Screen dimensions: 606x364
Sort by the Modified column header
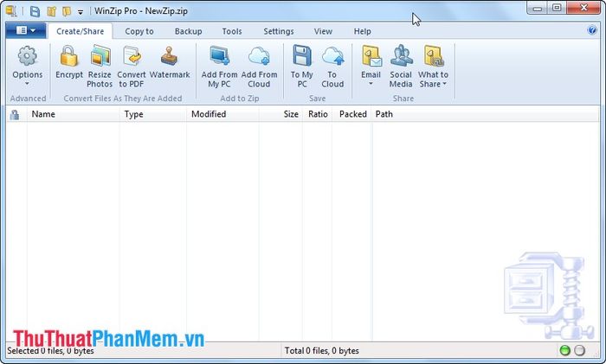(222, 114)
